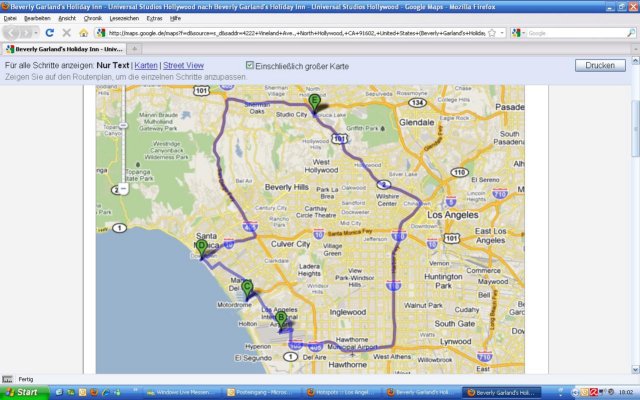Open the Bearbeiten menu

pos(37,18)
